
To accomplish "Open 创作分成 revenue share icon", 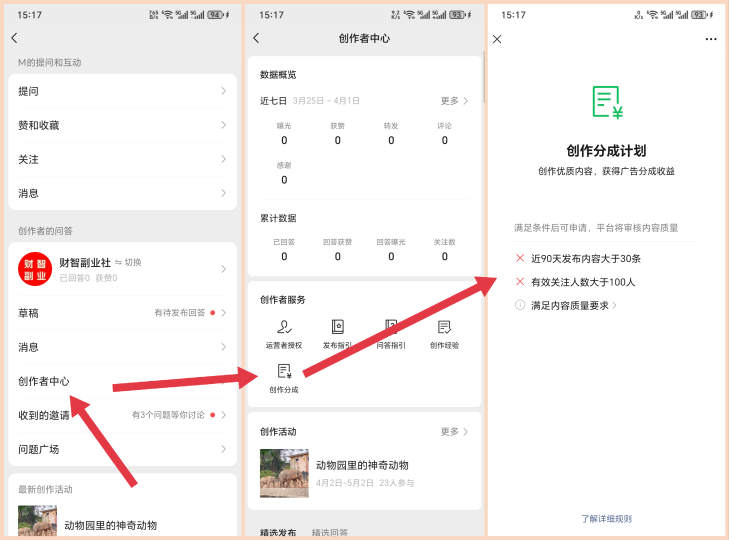I will click(x=284, y=379).
